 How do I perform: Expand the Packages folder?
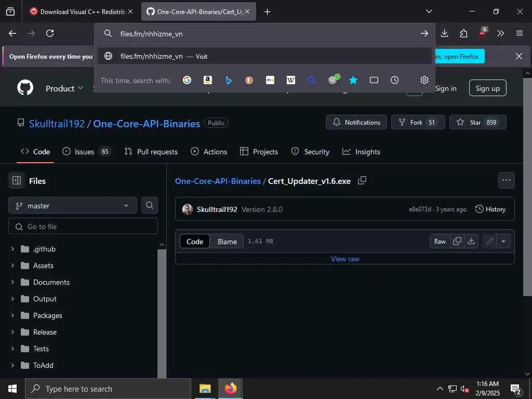coord(12,315)
